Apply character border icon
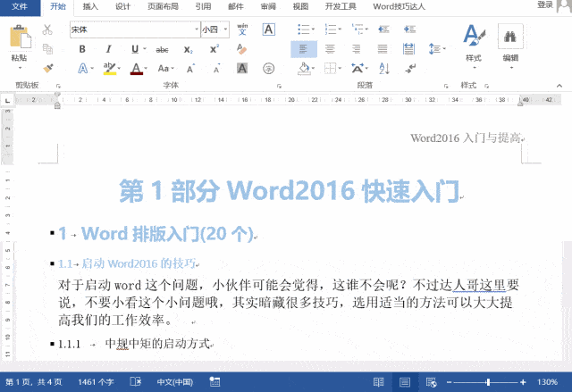The image size is (572, 392). (x=268, y=29)
